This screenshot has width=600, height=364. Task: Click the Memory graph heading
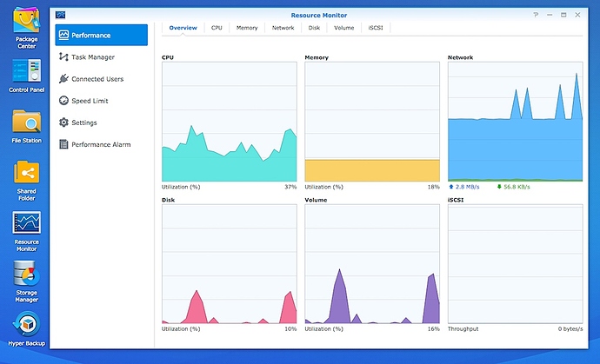pos(317,57)
